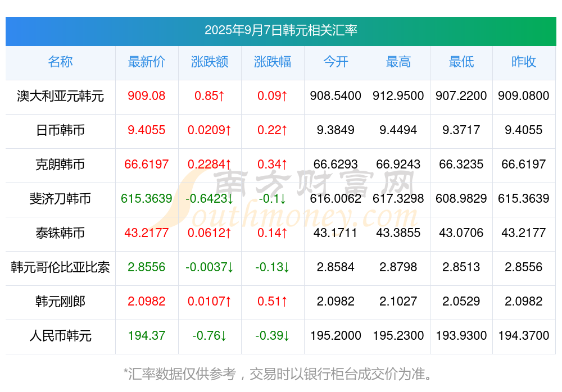Click change amount -0.76↓
Screen dimensions: 562x392
click(x=209, y=335)
